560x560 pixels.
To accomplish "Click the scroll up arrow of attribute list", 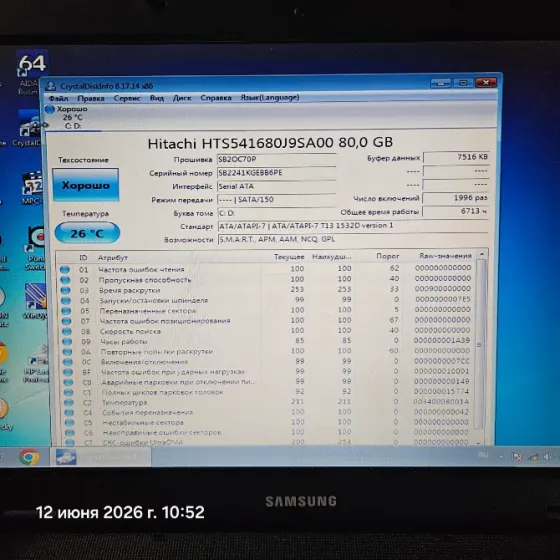I will (x=482, y=254).
